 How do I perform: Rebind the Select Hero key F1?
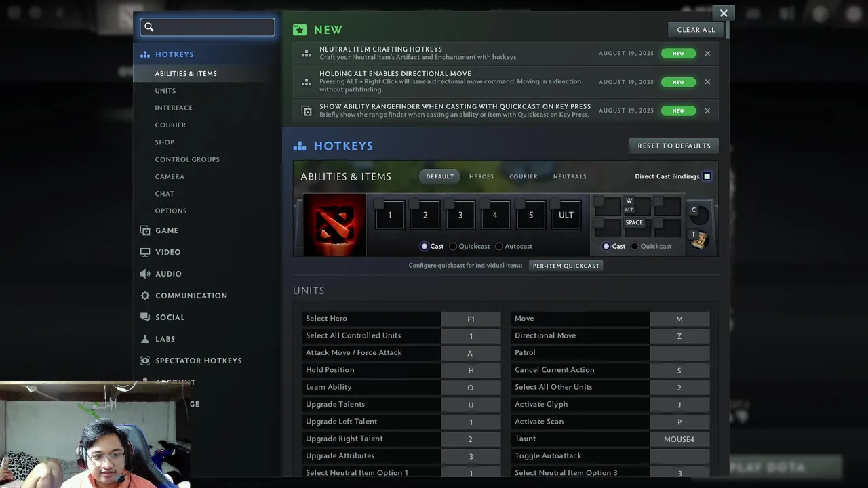pyautogui.click(x=471, y=319)
